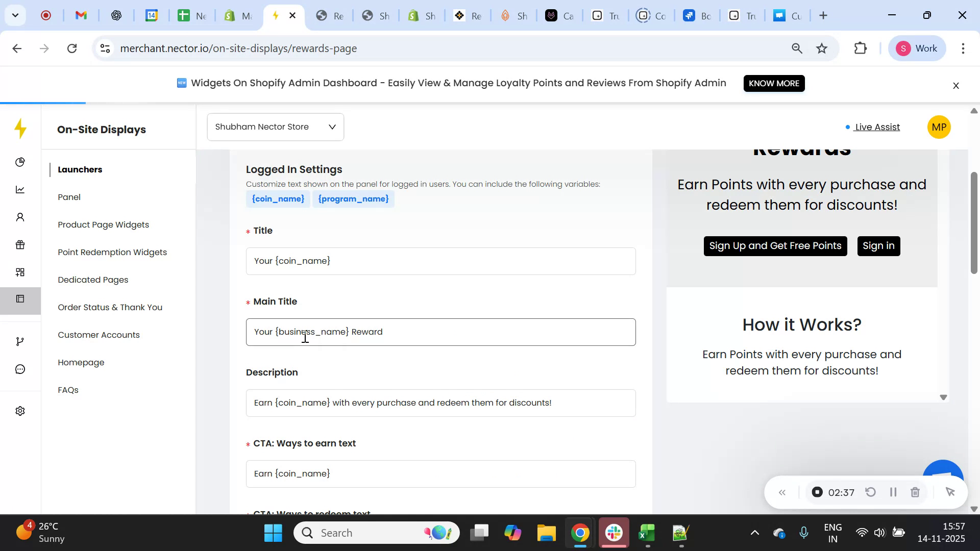Open the browser tab search dropdown
Screen dimensions: 980x551
click(x=15, y=15)
